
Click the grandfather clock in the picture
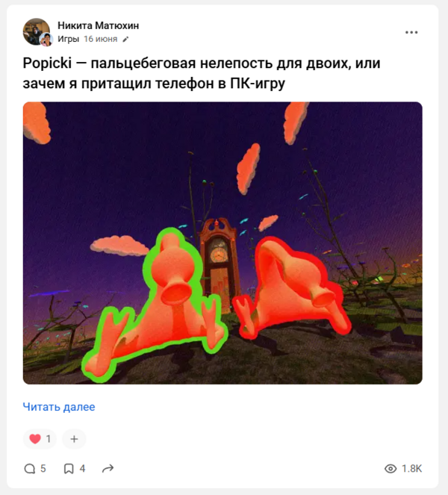tap(218, 262)
